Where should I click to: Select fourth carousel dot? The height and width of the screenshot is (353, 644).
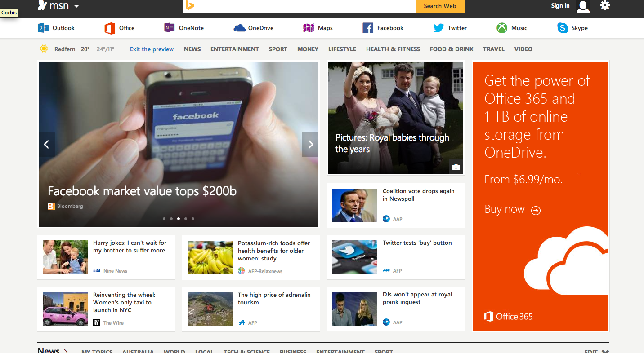click(x=186, y=219)
